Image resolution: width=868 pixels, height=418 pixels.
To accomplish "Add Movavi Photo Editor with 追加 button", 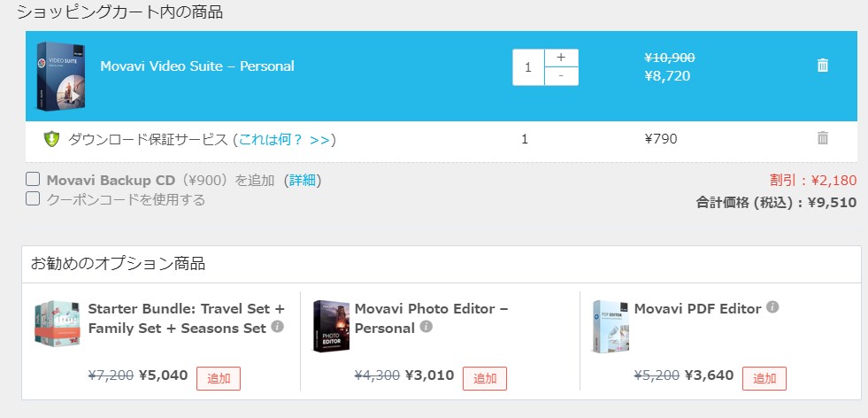I will tap(485, 379).
